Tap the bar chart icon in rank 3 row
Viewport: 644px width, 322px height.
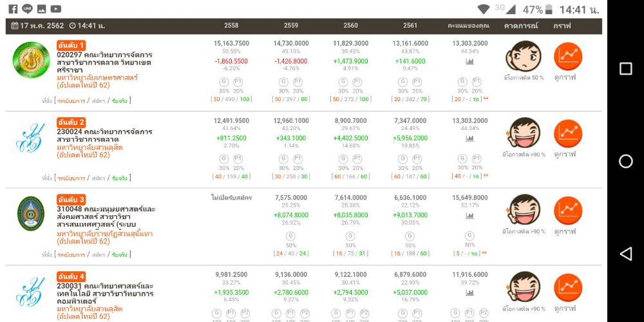[470, 216]
